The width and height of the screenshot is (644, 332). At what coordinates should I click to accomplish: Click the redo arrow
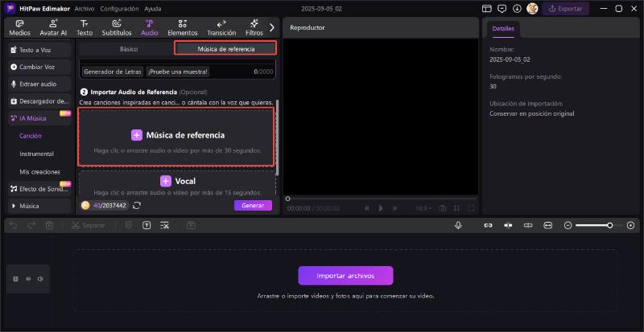[31, 225]
